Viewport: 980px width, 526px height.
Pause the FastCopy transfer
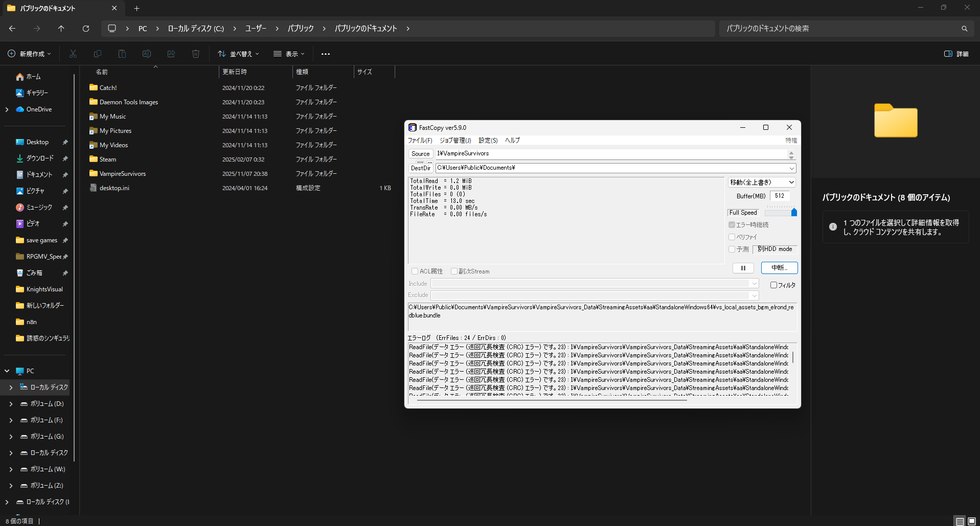(743, 268)
